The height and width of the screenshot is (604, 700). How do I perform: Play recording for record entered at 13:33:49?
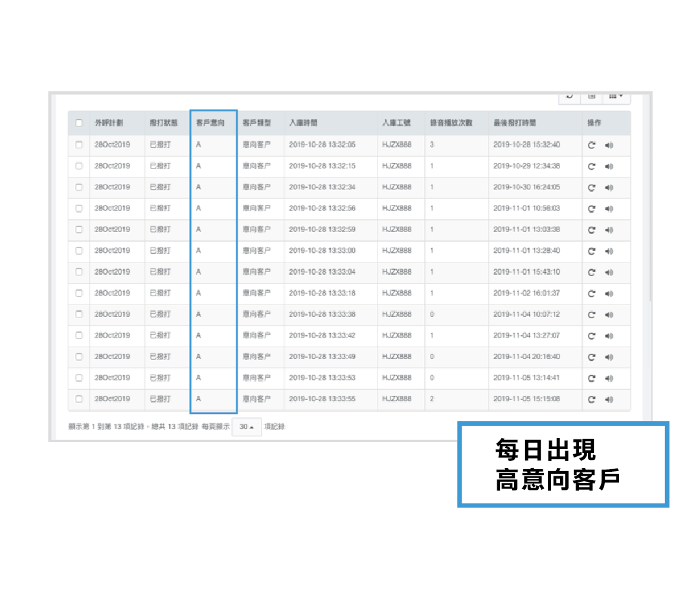pos(609,357)
